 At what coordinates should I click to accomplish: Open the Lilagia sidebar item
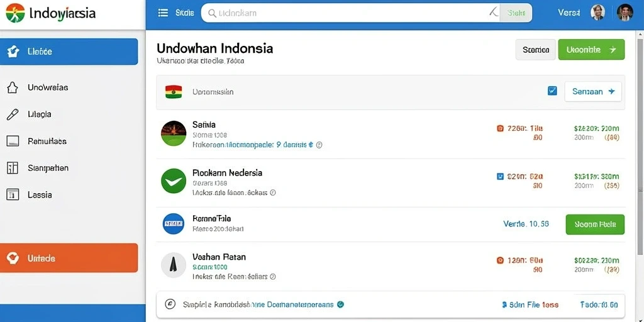coord(40,114)
